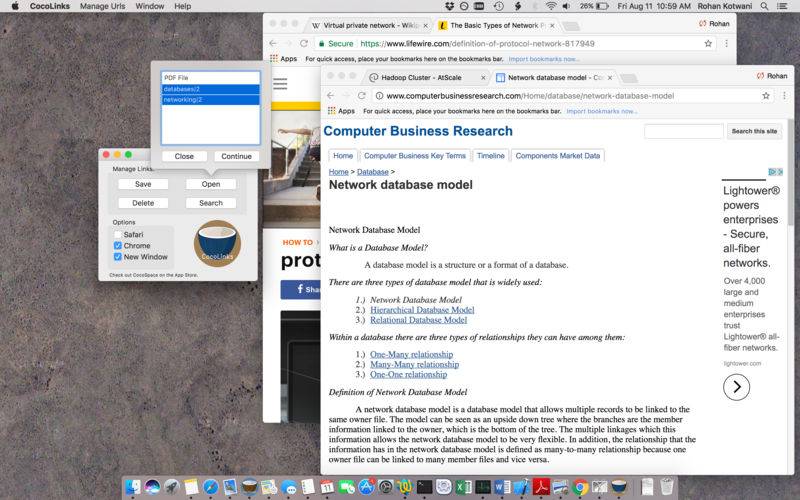Switch to Hadoop Cluster - AtScale tab

pos(426,78)
